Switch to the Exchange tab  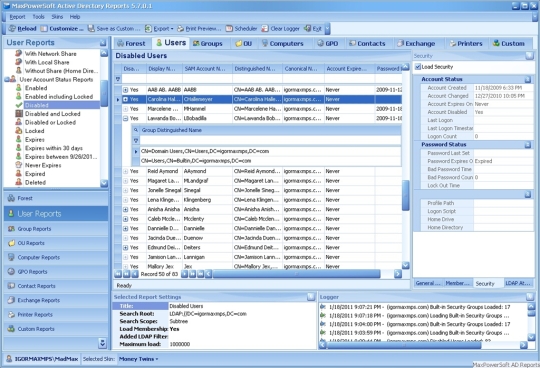[416, 43]
